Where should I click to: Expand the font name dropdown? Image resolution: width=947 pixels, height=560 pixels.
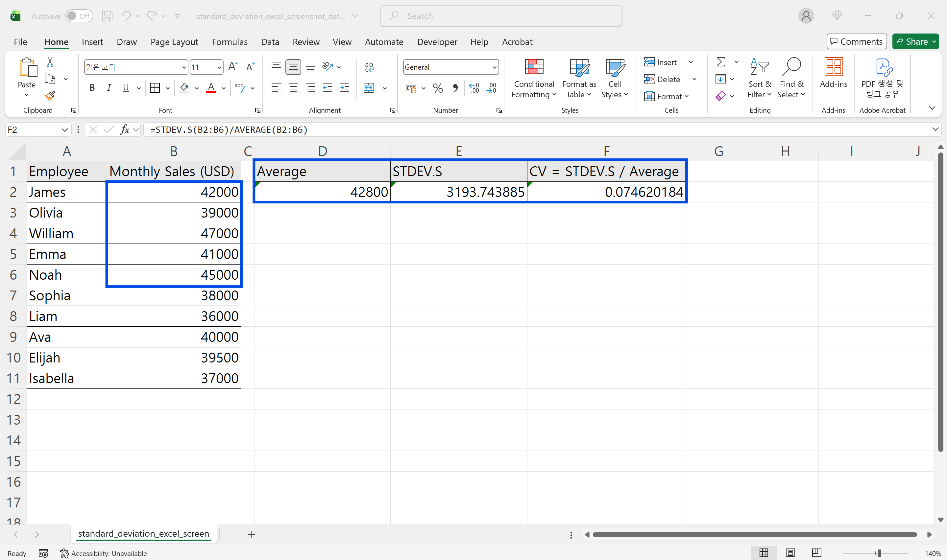coord(184,67)
